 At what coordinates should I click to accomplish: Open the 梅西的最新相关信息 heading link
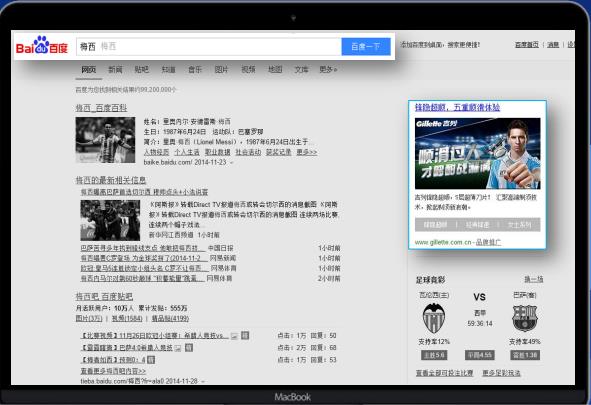[x=111, y=180]
